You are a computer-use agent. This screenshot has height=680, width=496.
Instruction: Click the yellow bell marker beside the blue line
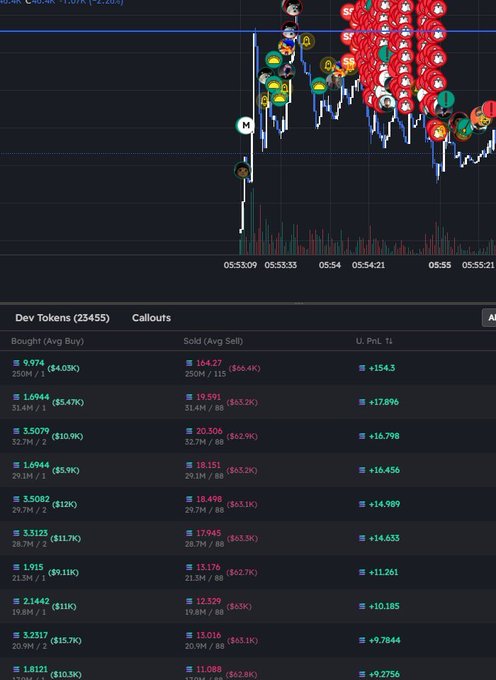click(x=306, y=41)
